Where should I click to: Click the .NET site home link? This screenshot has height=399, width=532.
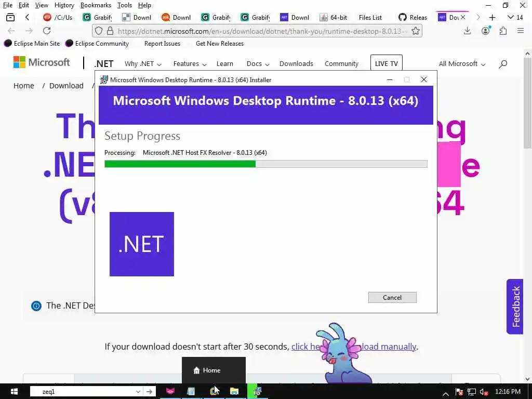[104, 64]
